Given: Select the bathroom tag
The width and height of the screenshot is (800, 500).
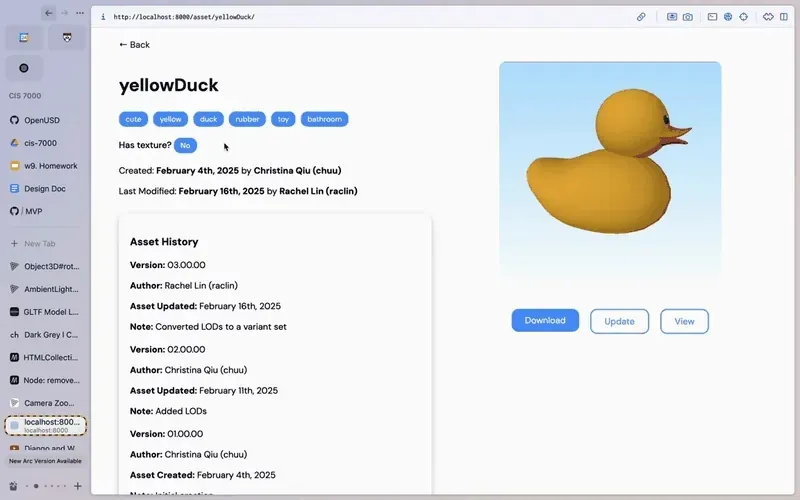Looking at the screenshot, I should point(324,119).
